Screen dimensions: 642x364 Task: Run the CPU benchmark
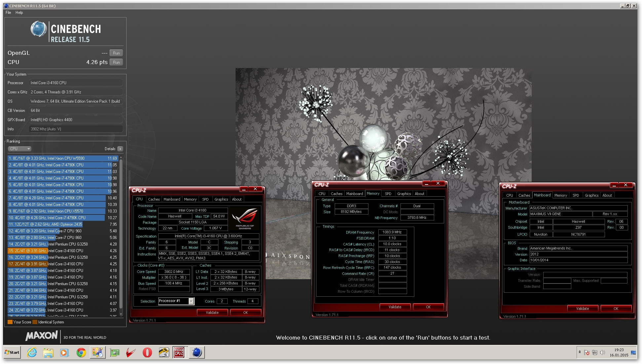pyautogui.click(x=116, y=62)
